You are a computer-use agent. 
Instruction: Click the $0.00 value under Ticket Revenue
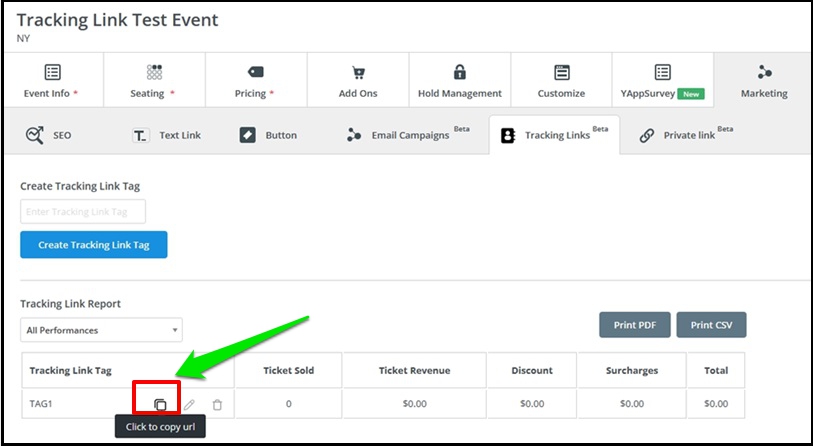[x=415, y=404]
